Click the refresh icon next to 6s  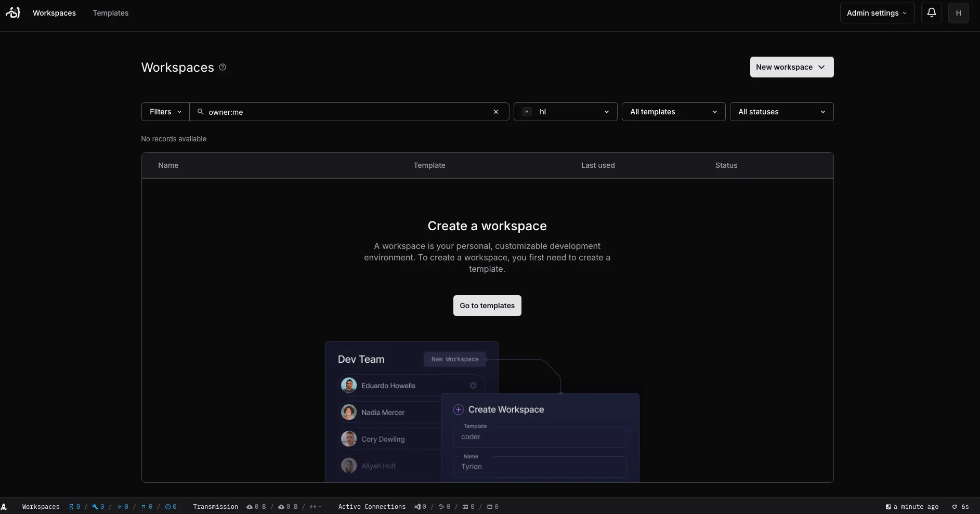[955, 507]
